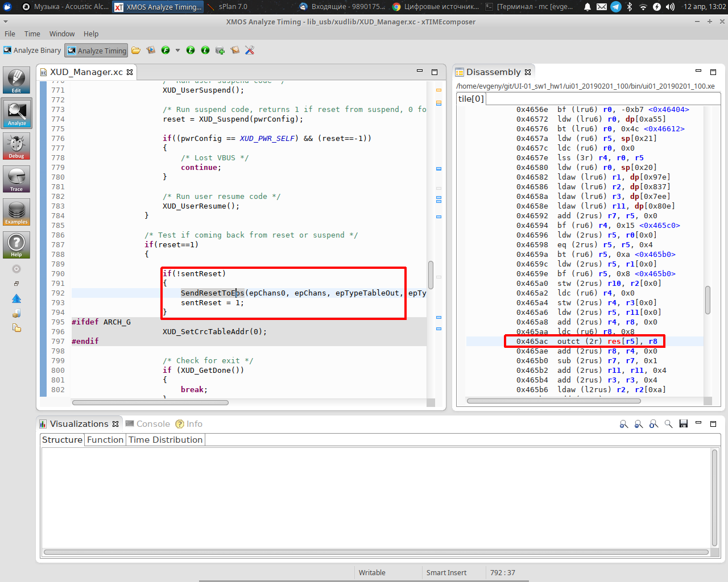The height and width of the screenshot is (582, 728).
Task: Click the green L toolbar icon
Action: pos(205,51)
